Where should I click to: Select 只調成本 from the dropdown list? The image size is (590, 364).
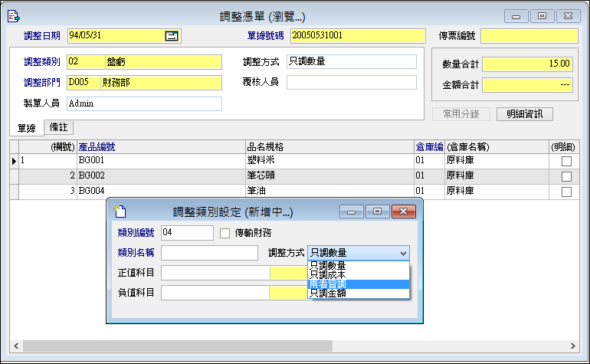pyautogui.click(x=327, y=274)
